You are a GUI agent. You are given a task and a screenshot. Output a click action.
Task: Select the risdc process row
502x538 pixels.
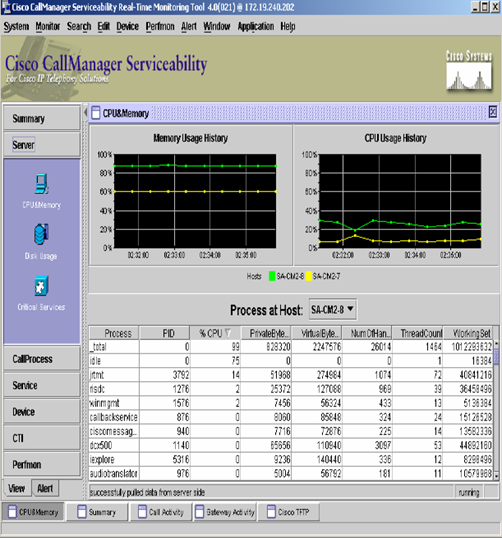click(291, 389)
